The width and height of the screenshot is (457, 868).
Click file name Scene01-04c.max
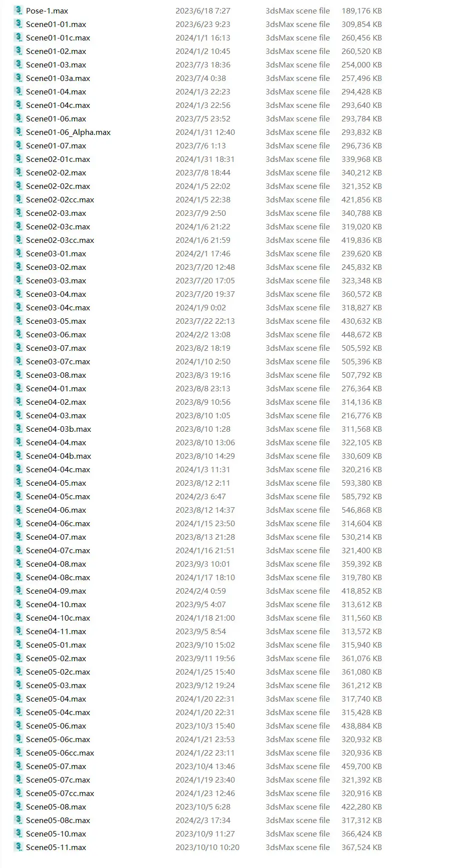58,105
